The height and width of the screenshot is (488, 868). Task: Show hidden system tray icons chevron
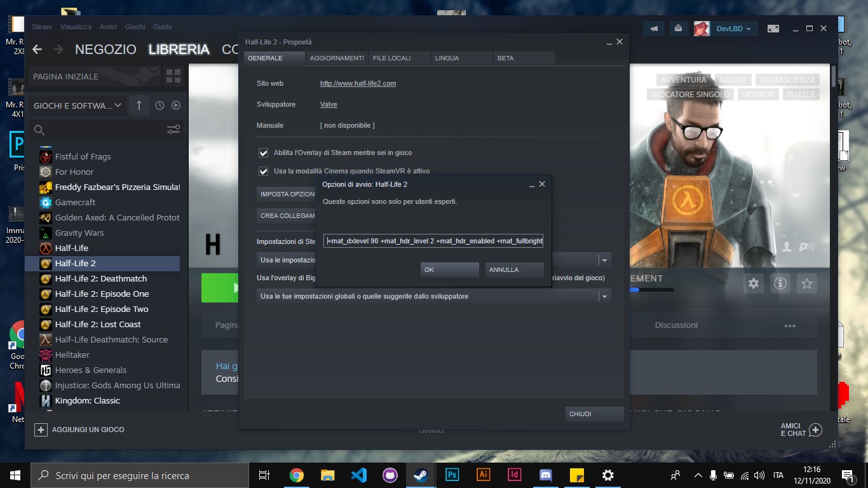698,475
